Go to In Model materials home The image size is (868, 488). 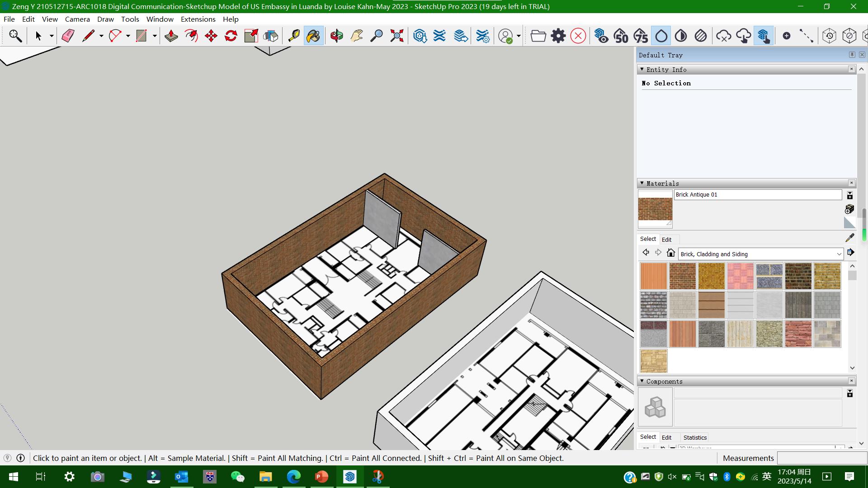[671, 253]
